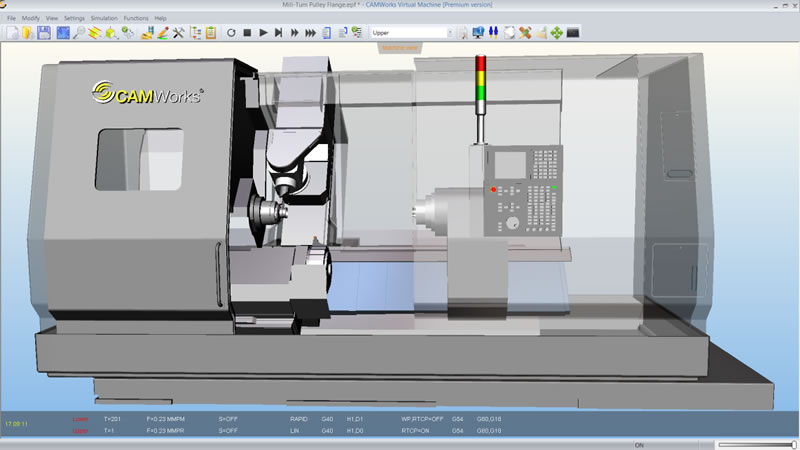Click the green check list icon
This screenshot has height=450, width=800.
pyautogui.click(x=357, y=33)
